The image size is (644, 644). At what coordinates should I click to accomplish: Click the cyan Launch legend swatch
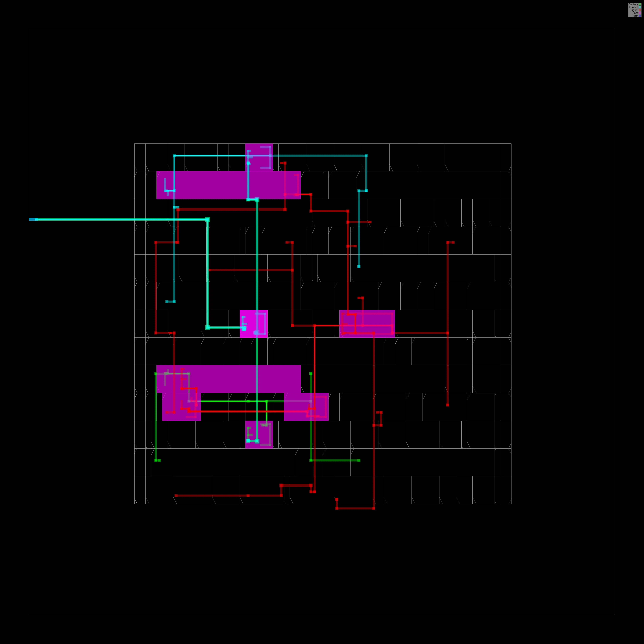640,7
